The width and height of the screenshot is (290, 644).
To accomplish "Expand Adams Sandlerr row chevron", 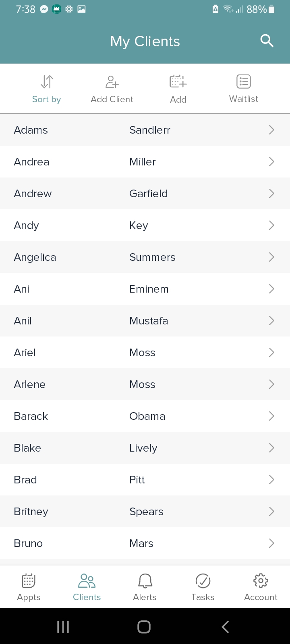I will point(271,130).
